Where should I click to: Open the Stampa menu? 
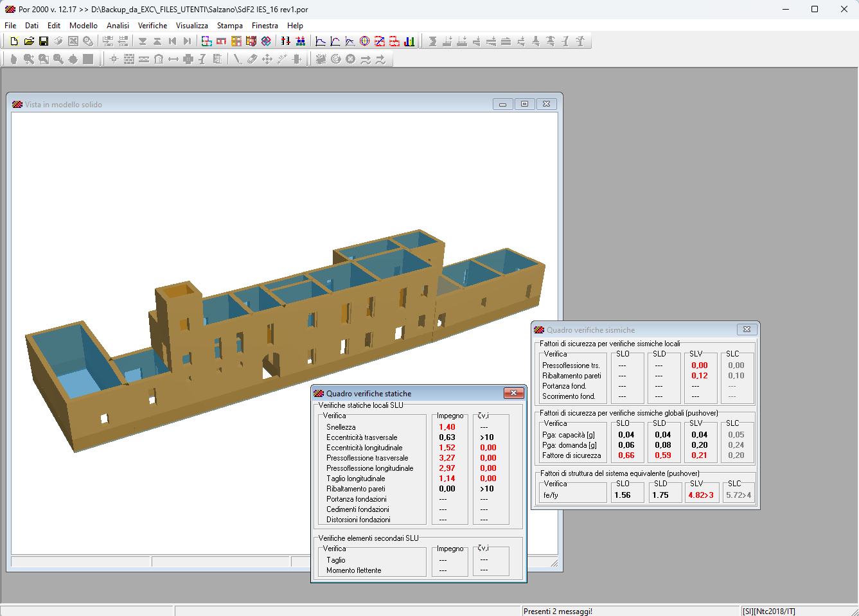pyautogui.click(x=229, y=26)
